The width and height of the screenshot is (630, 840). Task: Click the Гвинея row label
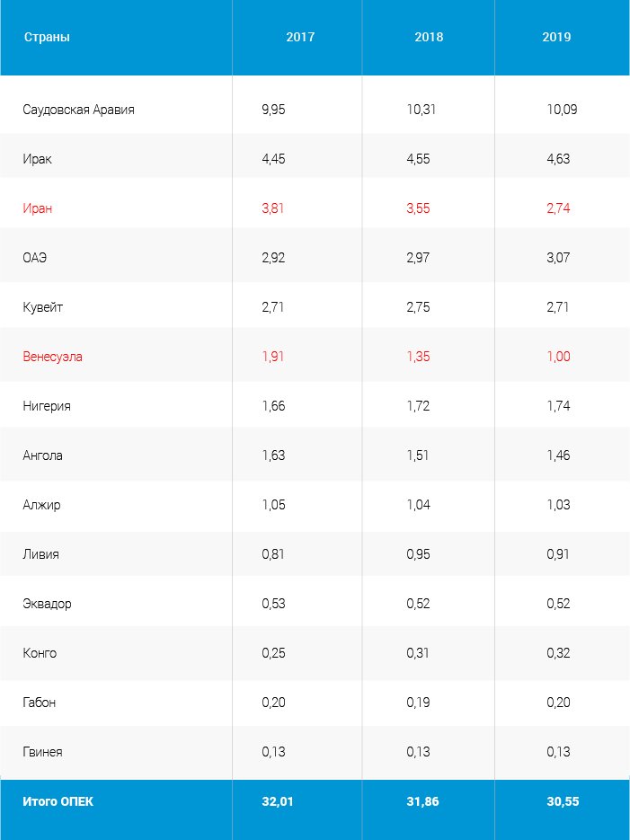(x=43, y=752)
